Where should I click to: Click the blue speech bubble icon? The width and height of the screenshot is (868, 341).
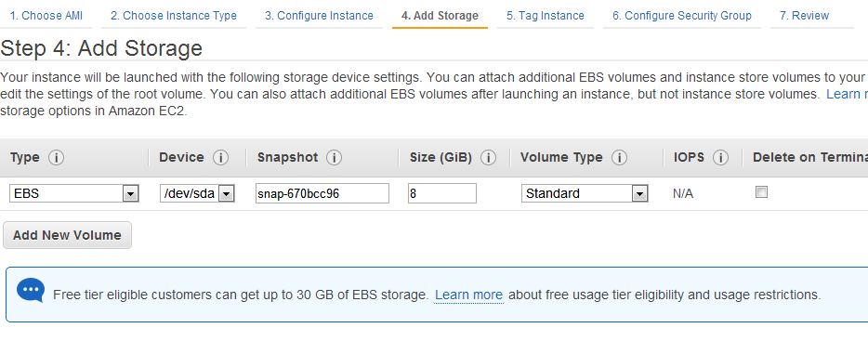[30, 291]
